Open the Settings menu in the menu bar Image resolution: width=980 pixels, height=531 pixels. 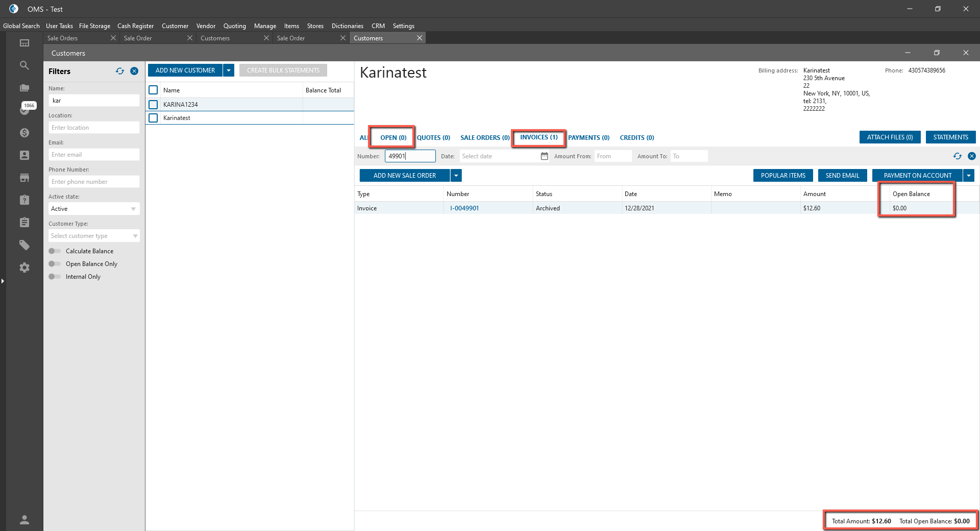[x=404, y=26]
